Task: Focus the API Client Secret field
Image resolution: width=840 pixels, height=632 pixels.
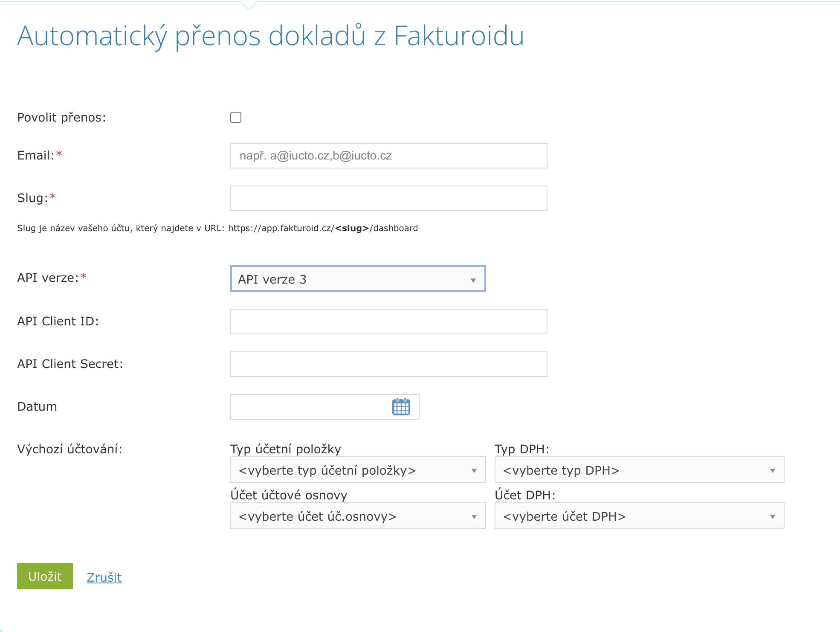Action: pos(388,364)
